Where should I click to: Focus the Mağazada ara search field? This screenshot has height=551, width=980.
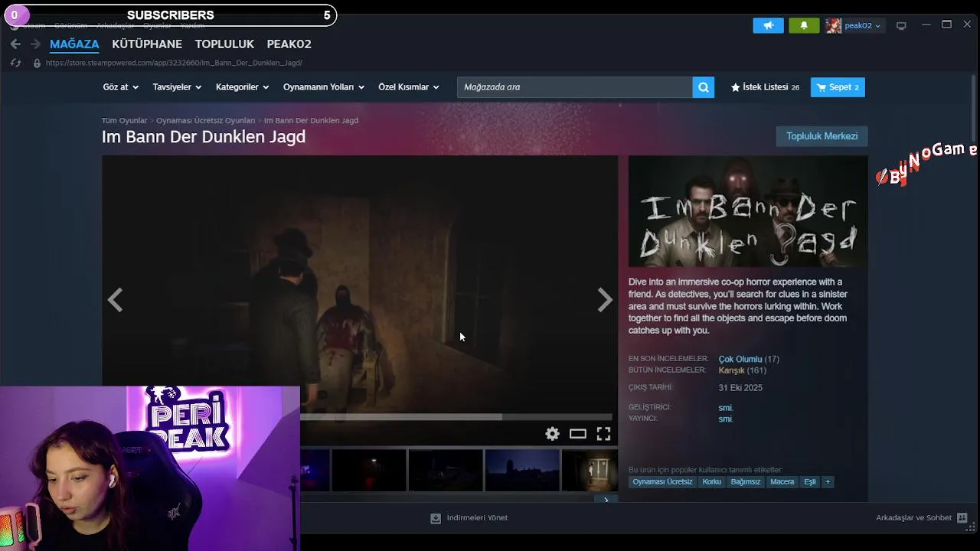[x=574, y=87]
